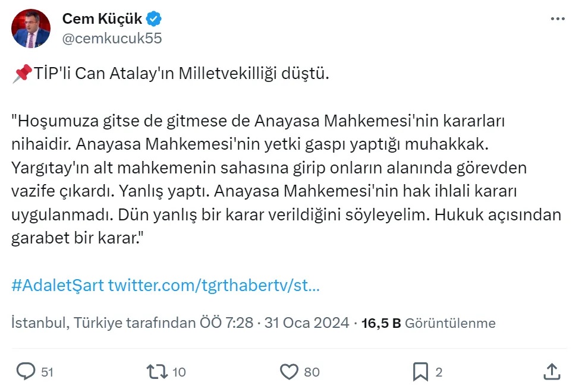The image size is (582, 392).
Task: Click the retweet arrows icon
Action: point(158,372)
